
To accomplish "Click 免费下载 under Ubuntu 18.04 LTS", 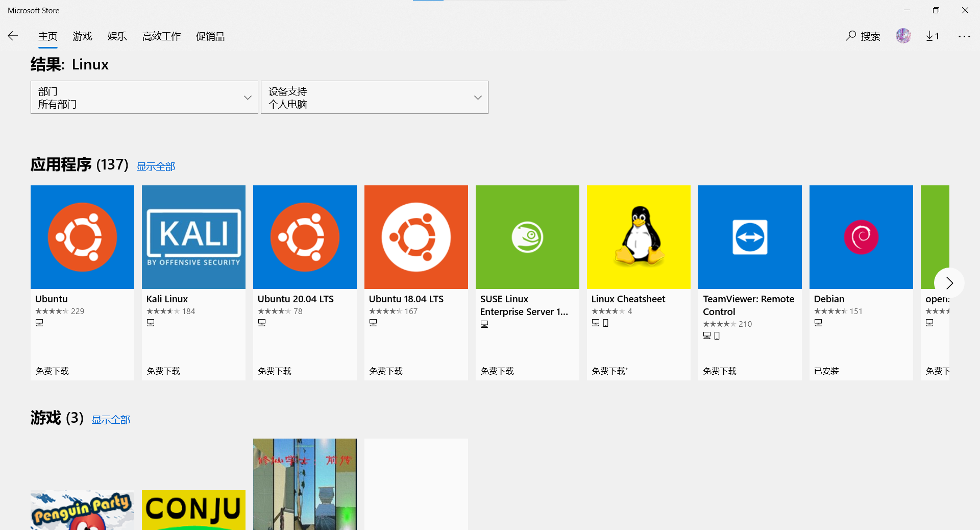I will click(386, 371).
